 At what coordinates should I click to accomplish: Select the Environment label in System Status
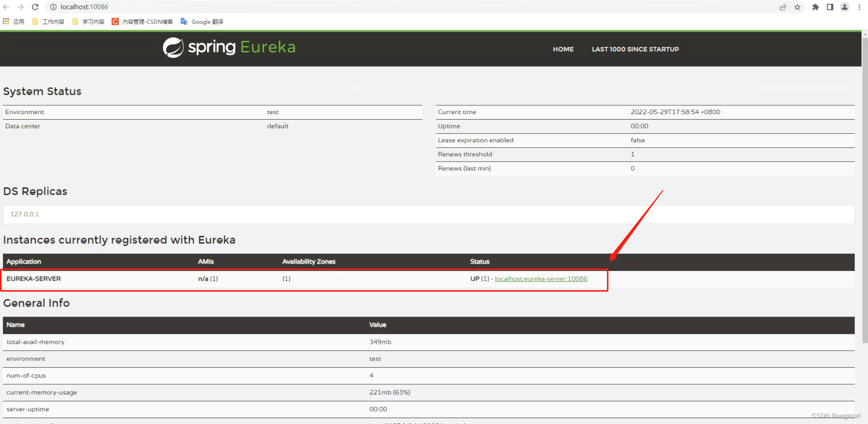[25, 112]
